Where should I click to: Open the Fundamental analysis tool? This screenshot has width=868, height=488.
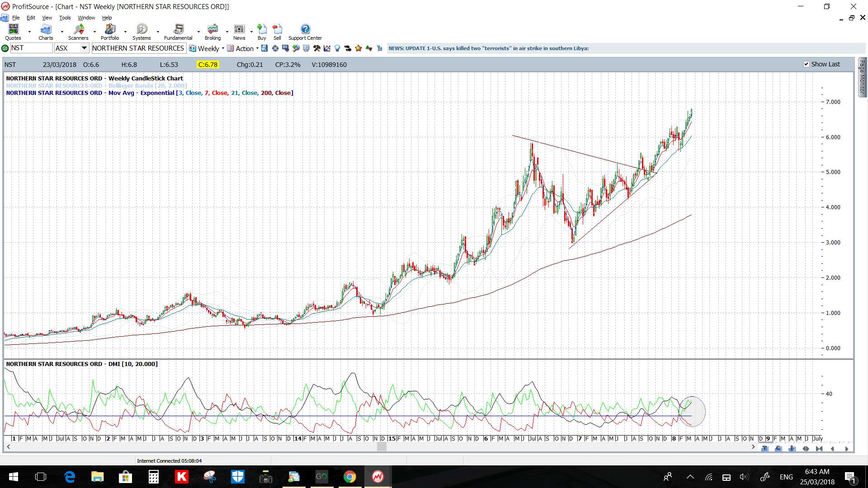[x=178, y=32]
